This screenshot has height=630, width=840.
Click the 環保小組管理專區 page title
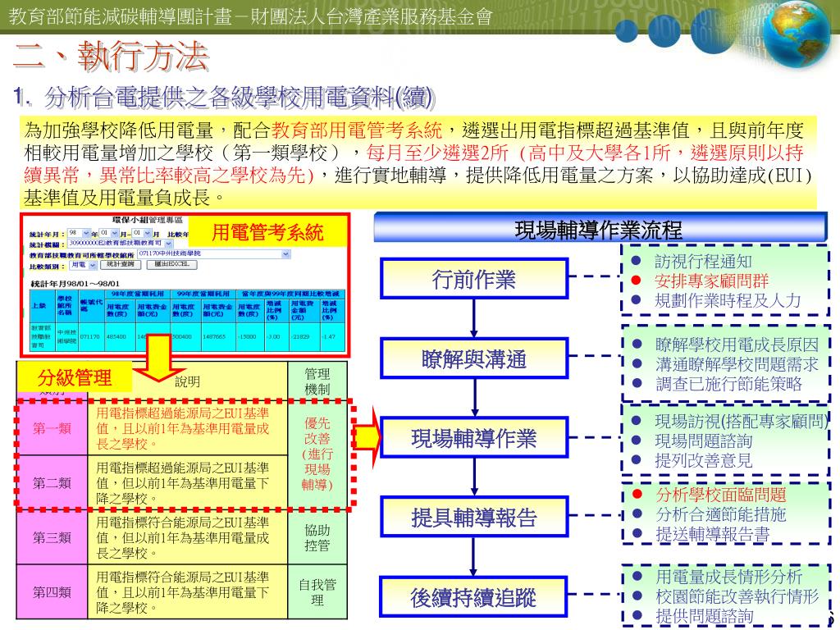[148, 220]
